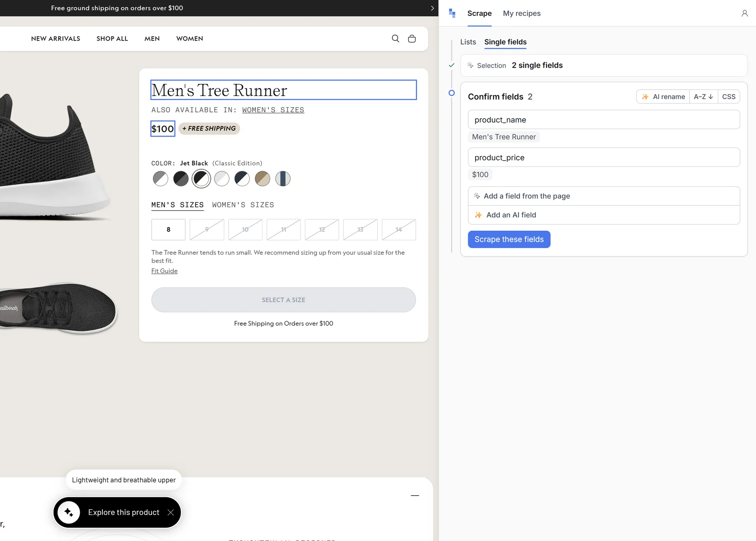Collapse the section with the minus icon
This screenshot has width=756, height=541.
click(415, 496)
